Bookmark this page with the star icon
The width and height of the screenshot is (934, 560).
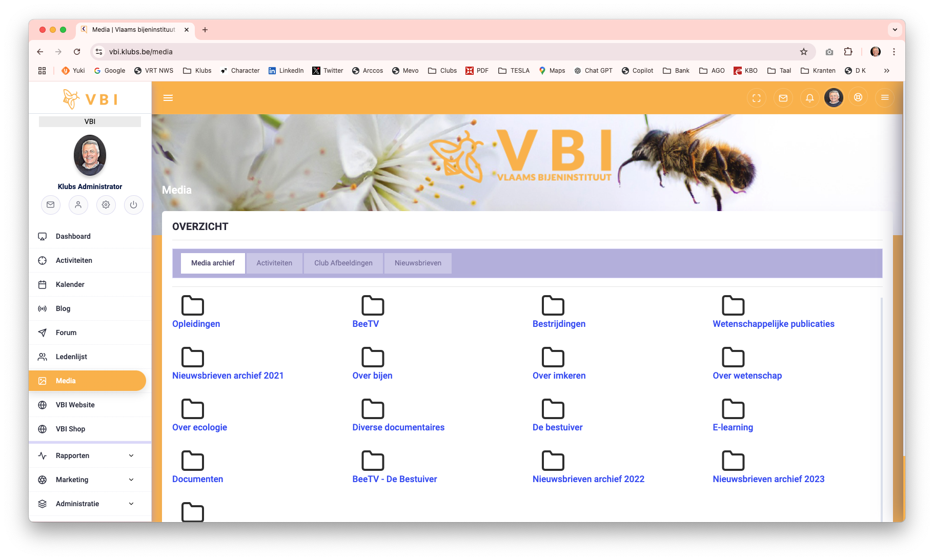(803, 52)
